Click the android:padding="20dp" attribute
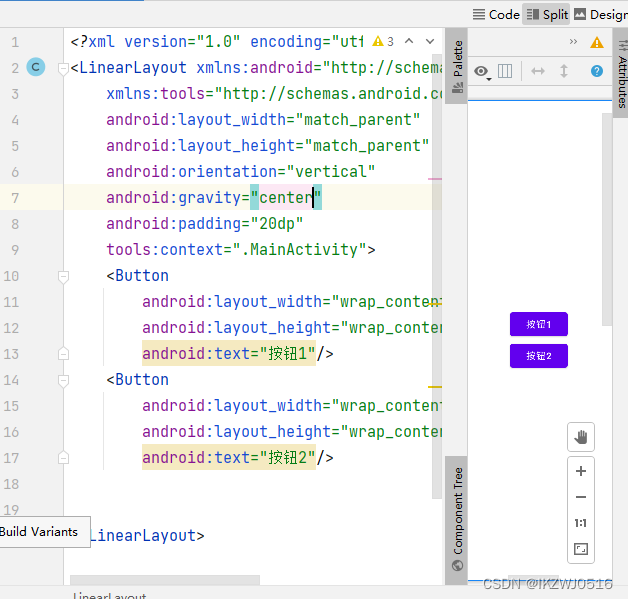Viewport: 628px width, 599px height. (x=205, y=224)
